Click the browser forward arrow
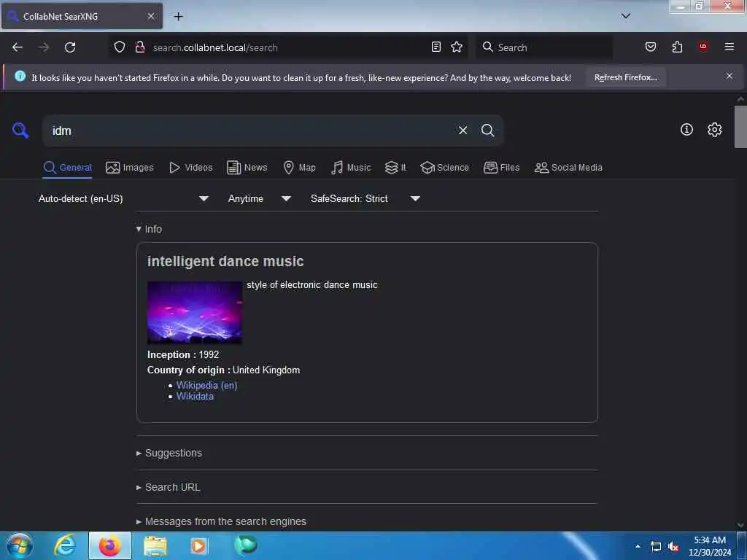This screenshot has width=747, height=560. 44,47
